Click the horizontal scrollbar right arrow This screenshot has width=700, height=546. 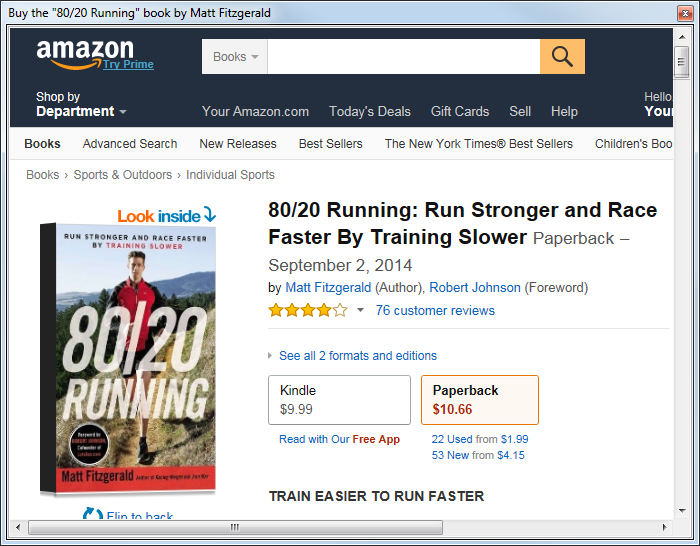[663, 527]
